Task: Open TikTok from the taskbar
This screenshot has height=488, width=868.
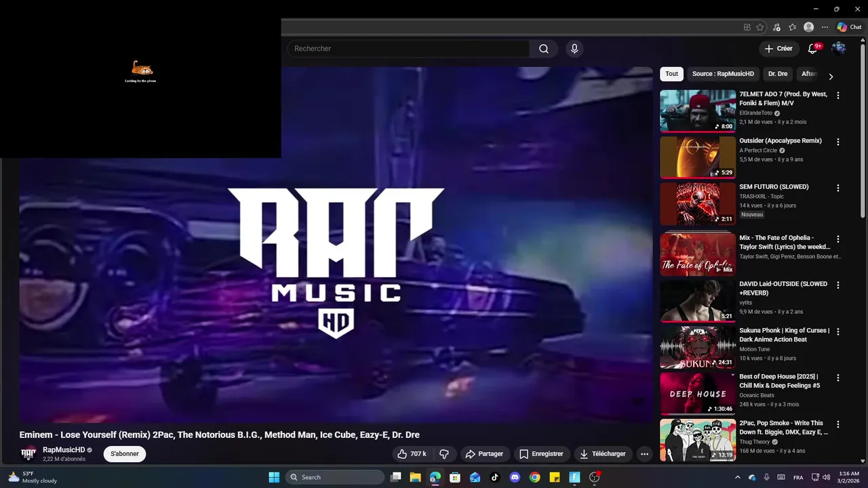Action: click(x=495, y=477)
